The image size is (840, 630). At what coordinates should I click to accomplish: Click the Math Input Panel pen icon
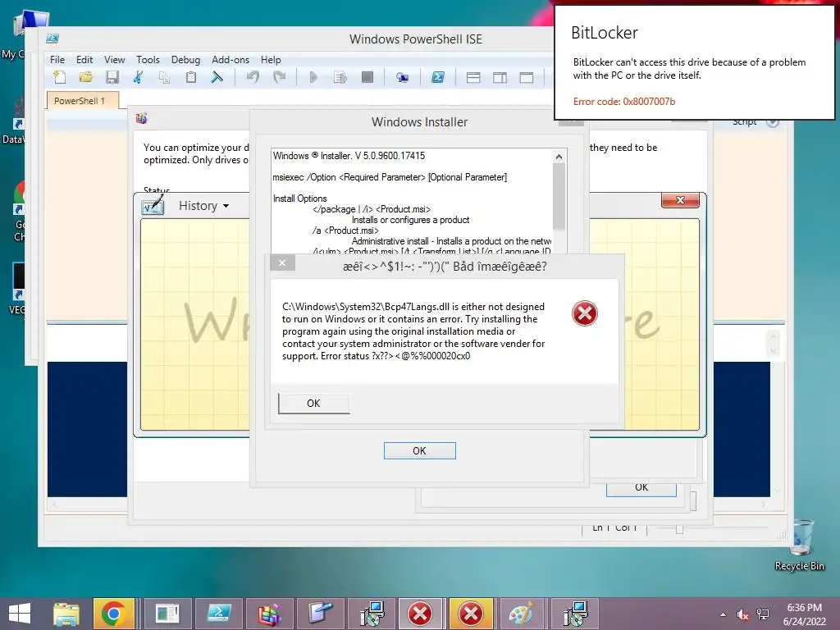(153, 205)
